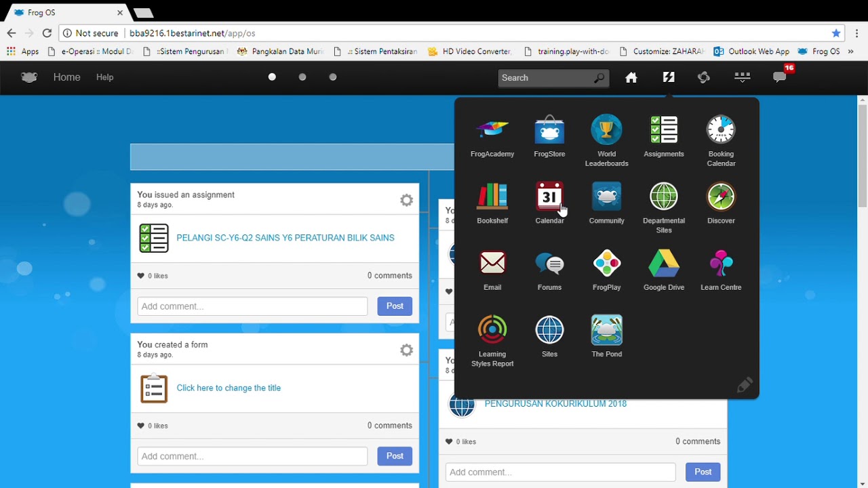Screen dimensions: 868x488
Task: Launch the Discover app
Action: tap(721, 203)
